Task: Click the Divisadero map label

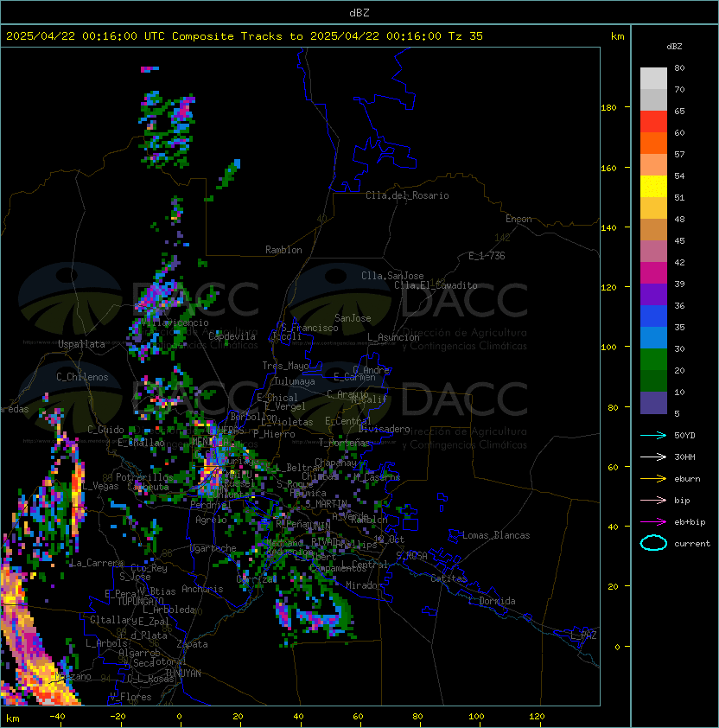Action: (385, 429)
